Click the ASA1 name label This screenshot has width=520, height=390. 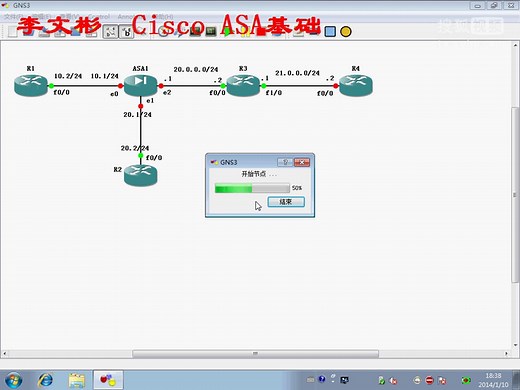click(140, 68)
